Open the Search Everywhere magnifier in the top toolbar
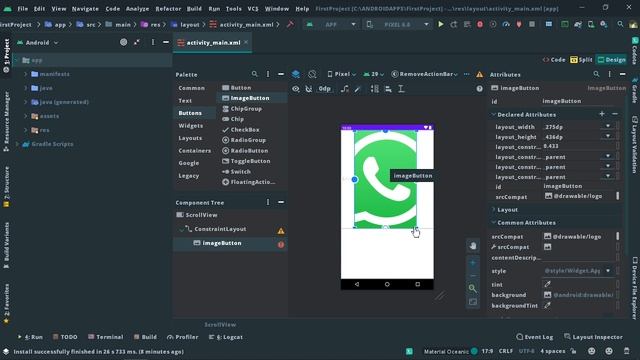640x360 pixels. tap(620, 24)
